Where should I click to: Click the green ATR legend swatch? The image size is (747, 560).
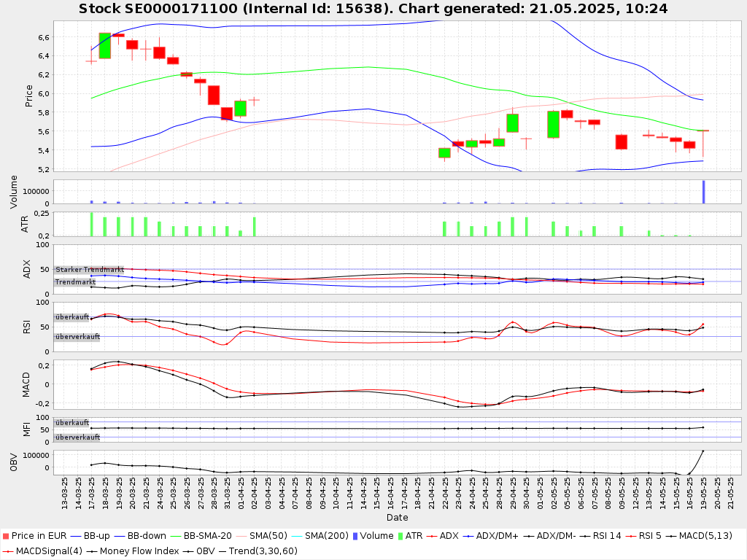400,536
